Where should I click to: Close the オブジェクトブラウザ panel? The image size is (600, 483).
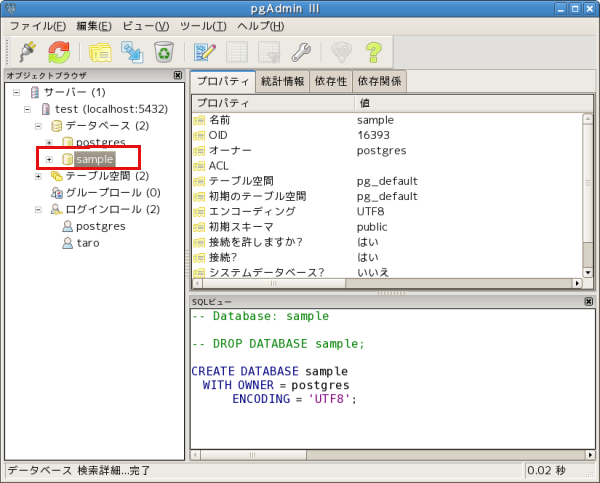(178, 75)
